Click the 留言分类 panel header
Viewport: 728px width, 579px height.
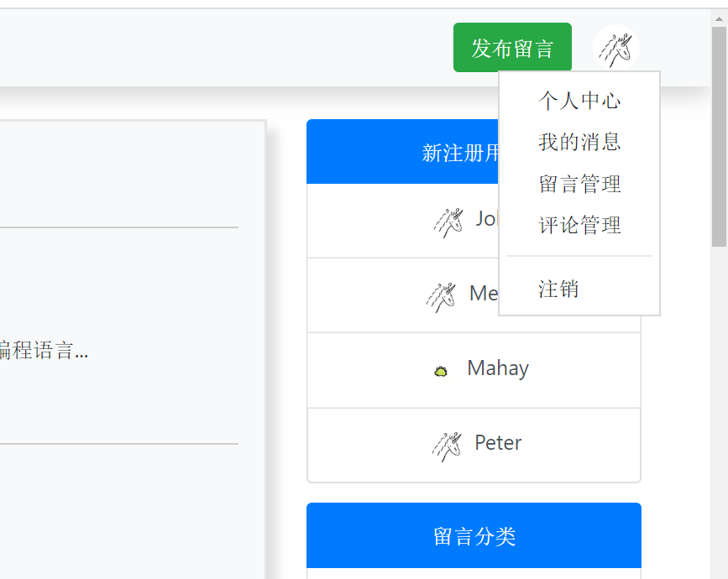click(x=474, y=536)
